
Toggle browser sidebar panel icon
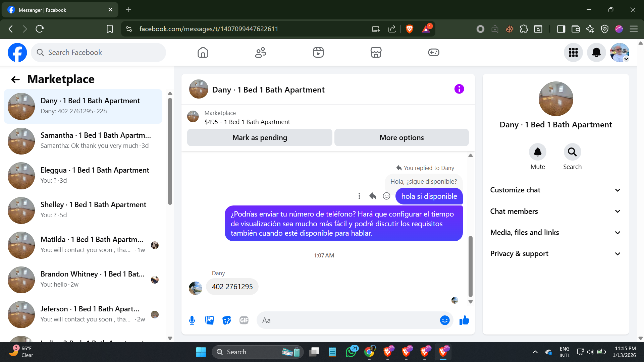tap(561, 29)
